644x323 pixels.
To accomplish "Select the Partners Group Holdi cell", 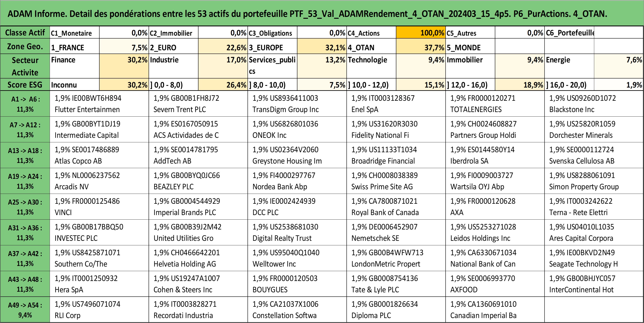I will (x=495, y=130).
